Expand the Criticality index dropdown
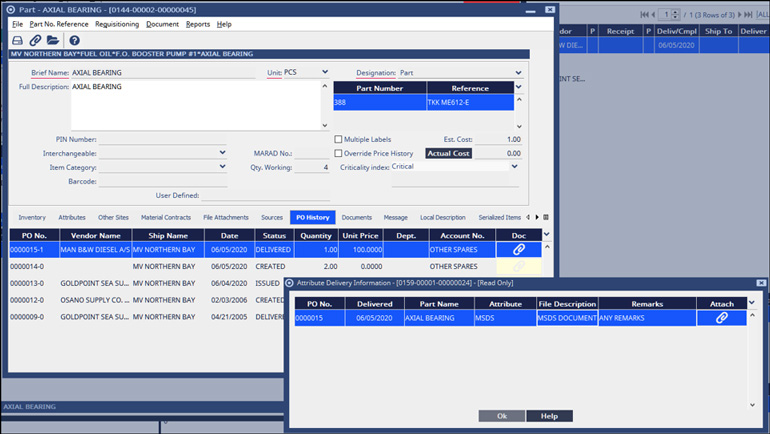The image size is (770, 434). point(515,167)
